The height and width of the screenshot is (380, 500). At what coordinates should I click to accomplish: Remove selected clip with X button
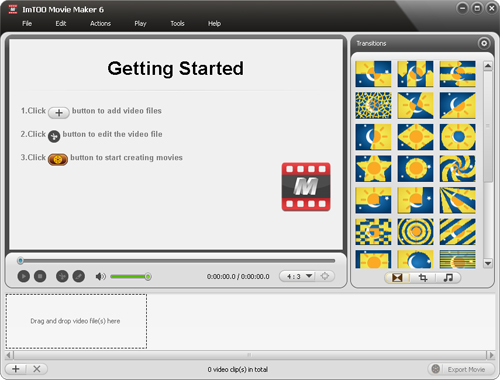[37, 369]
